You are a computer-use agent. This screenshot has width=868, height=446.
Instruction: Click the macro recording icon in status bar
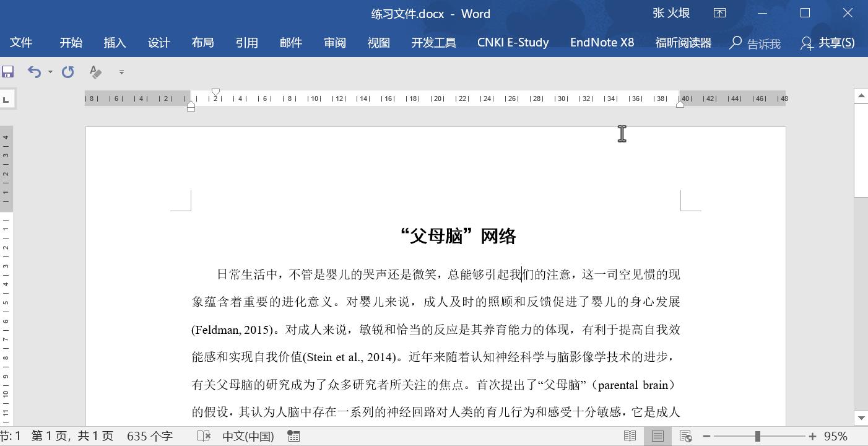coord(294,436)
